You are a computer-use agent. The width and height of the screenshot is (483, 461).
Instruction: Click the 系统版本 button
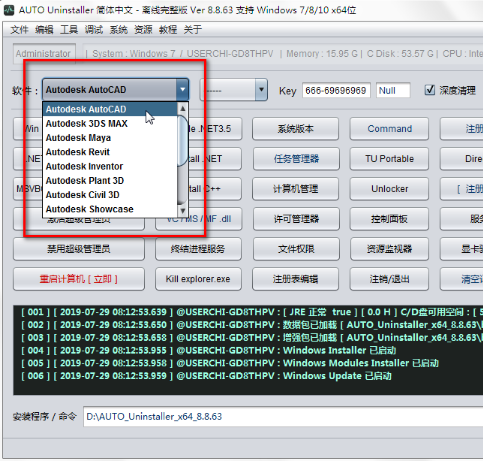(296, 129)
